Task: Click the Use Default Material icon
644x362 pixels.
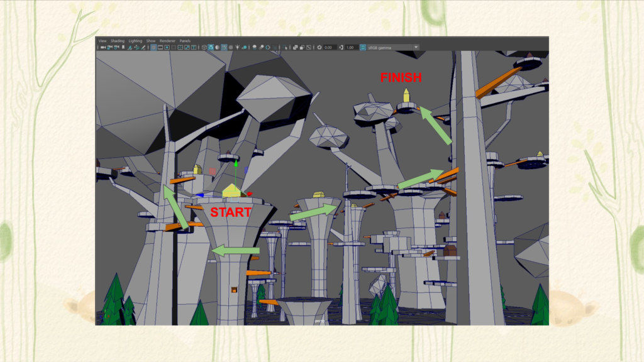Action: click(x=217, y=48)
